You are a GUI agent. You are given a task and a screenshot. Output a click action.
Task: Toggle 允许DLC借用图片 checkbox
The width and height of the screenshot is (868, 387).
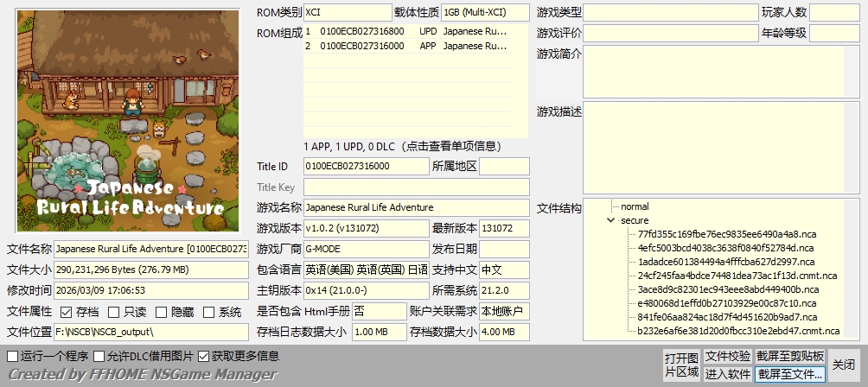click(99, 356)
